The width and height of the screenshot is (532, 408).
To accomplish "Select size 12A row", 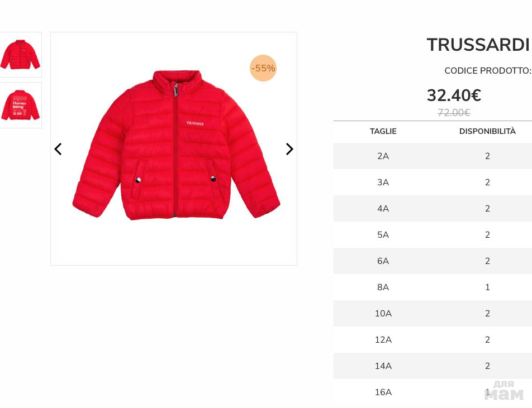I will pyautogui.click(x=383, y=340).
